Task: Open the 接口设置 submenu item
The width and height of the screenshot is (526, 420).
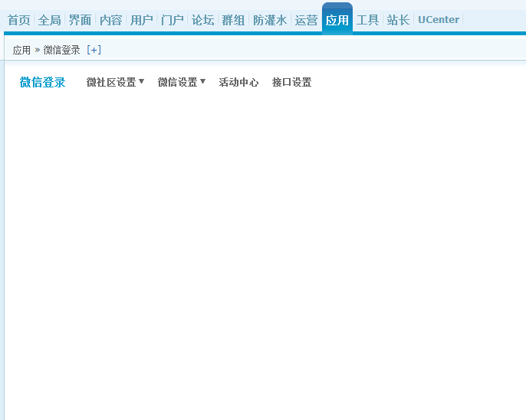Action: (292, 82)
